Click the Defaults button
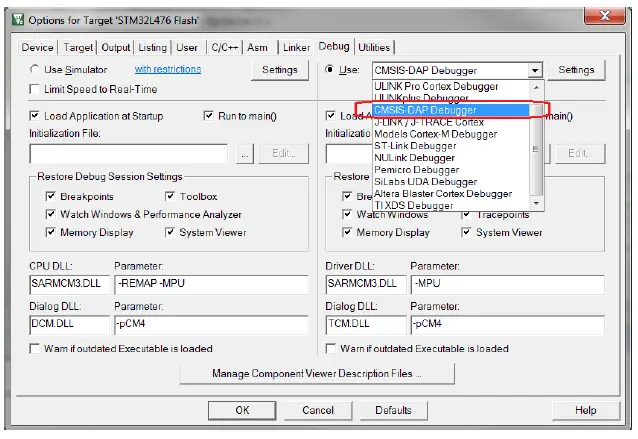The width and height of the screenshot is (638, 439). 393,410
